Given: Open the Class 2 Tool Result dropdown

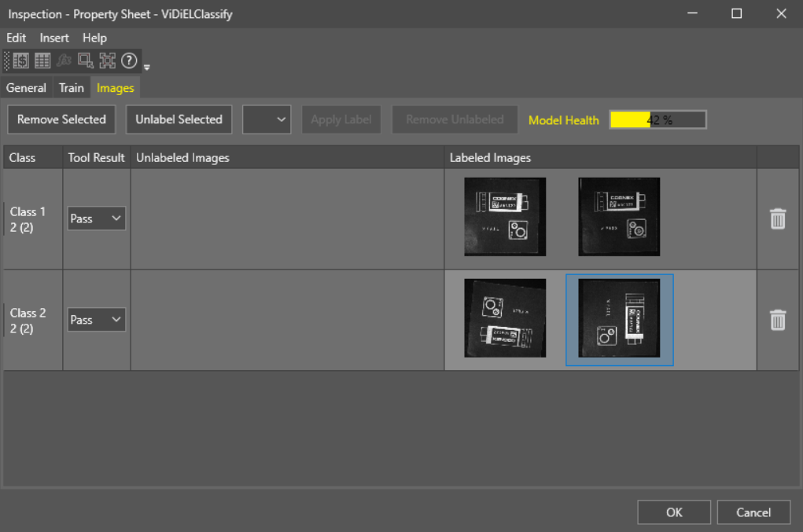Looking at the screenshot, I should (96, 320).
